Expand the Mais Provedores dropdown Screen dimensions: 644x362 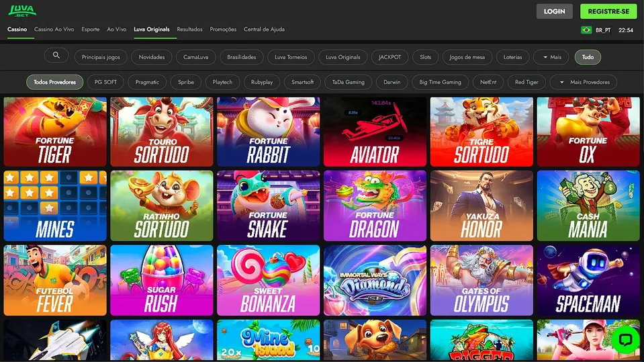[x=583, y=82]
